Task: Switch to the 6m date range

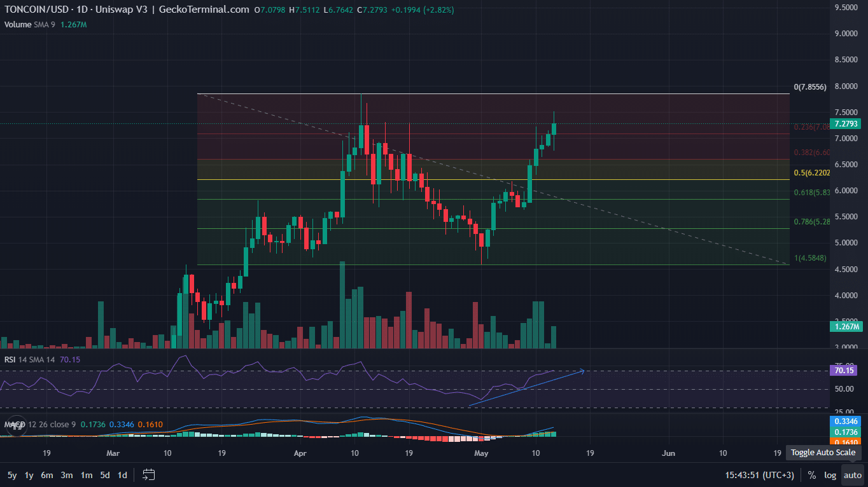Action: point(47,475)
